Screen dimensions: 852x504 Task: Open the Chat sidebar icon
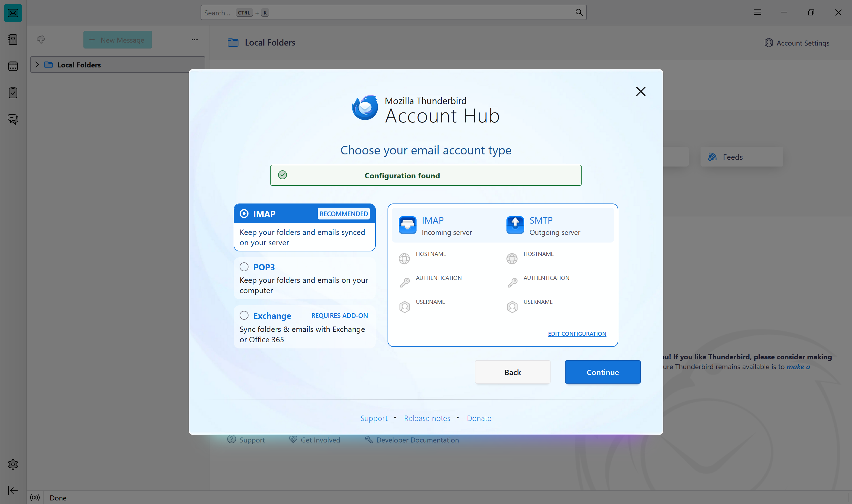tap(13, 119)
